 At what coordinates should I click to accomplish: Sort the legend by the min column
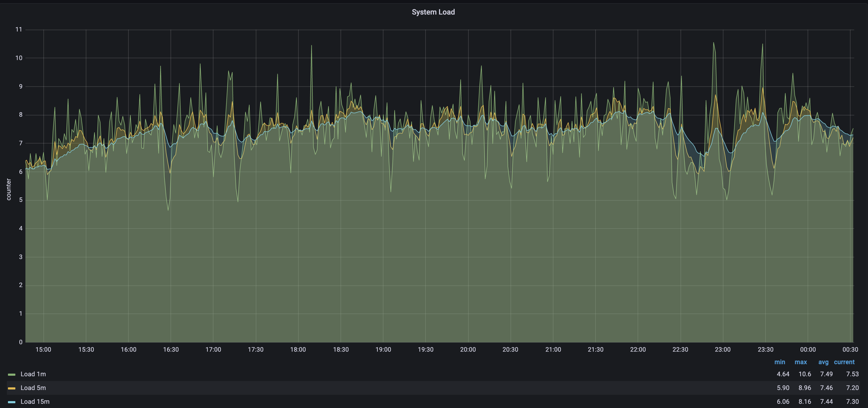click(x=780, y=362)
